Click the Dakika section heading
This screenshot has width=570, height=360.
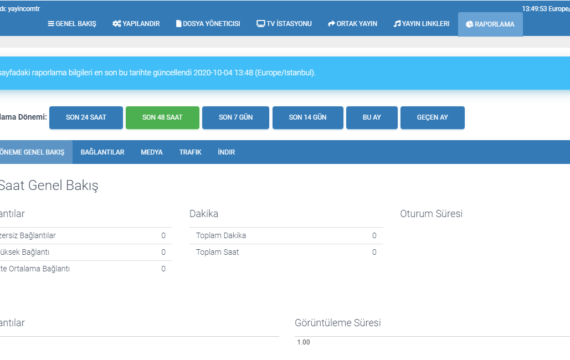click(x=204, y=213)
